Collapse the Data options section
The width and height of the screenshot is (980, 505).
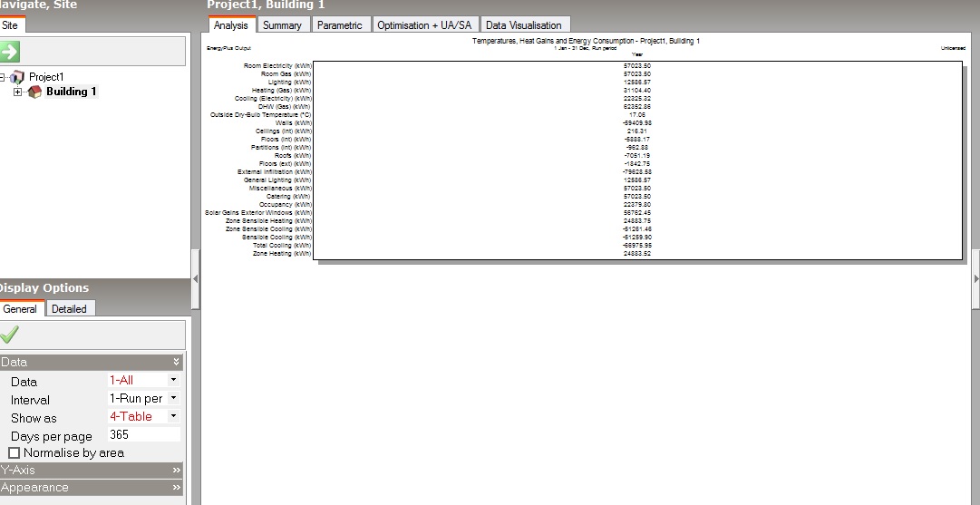click(177, 362)
